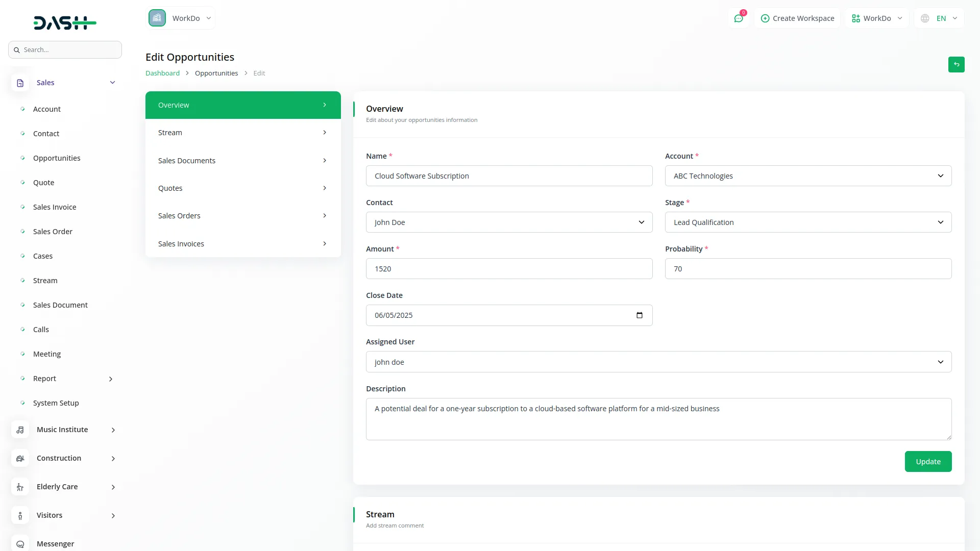Click the green back arrow button

(x=956, y=65)
